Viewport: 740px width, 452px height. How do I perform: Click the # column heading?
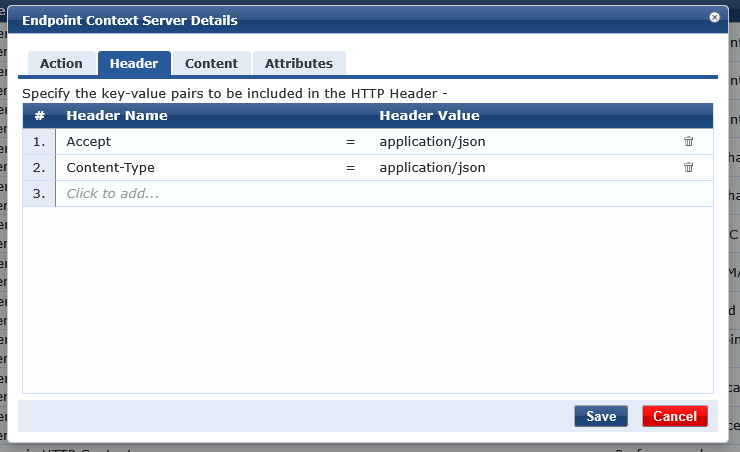pos(40,116)
